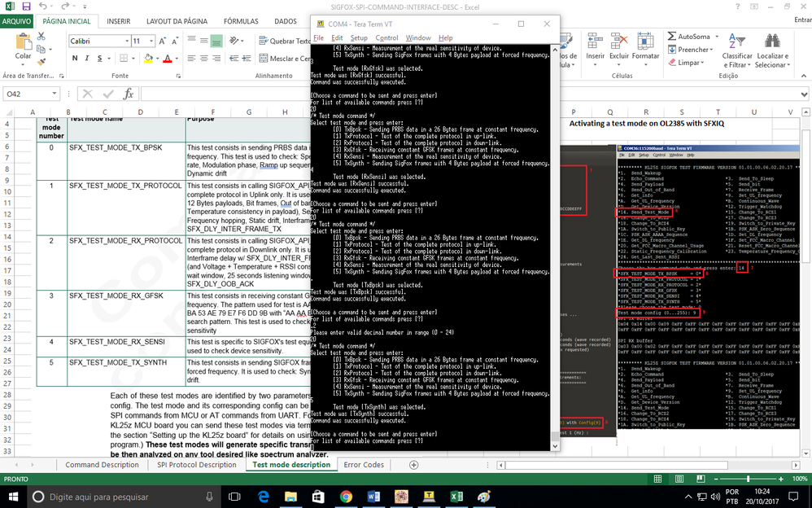Add a new sheet with plus button

pyautogui.click(x=413, y=465)
